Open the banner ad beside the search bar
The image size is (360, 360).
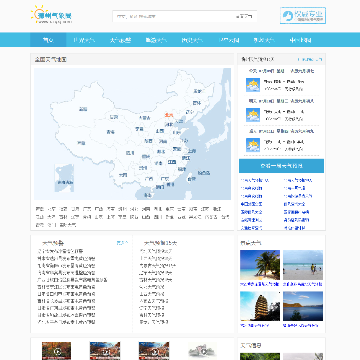tap(303, 16)
